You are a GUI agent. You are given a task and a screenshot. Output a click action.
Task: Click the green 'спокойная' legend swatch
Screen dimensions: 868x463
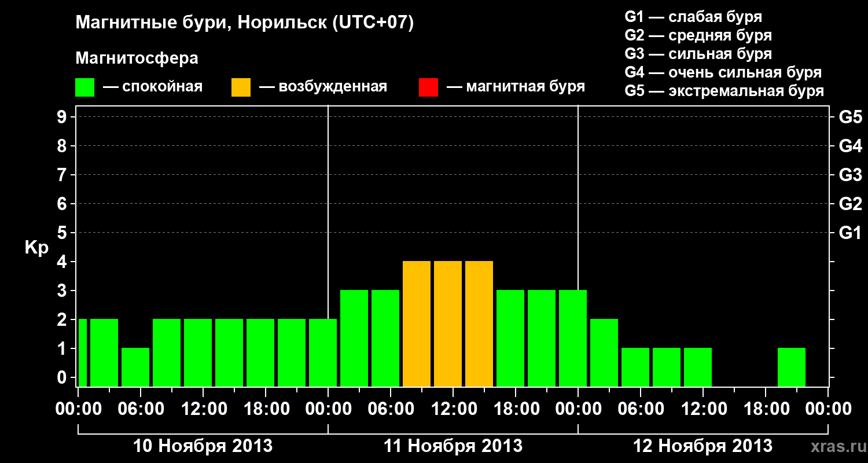click(85, 87)
